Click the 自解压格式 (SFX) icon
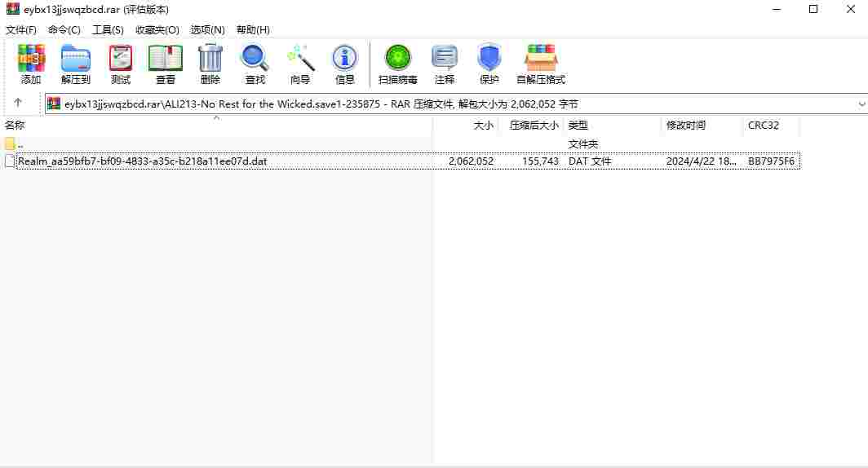868x468 pixels. coord(541,64)
